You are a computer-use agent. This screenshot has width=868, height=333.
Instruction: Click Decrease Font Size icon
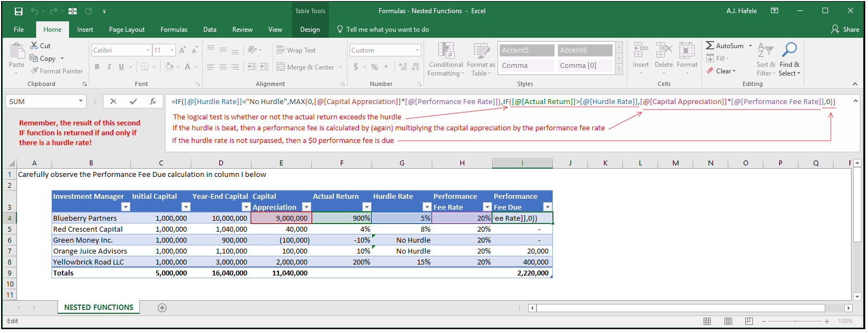[195, 50]
